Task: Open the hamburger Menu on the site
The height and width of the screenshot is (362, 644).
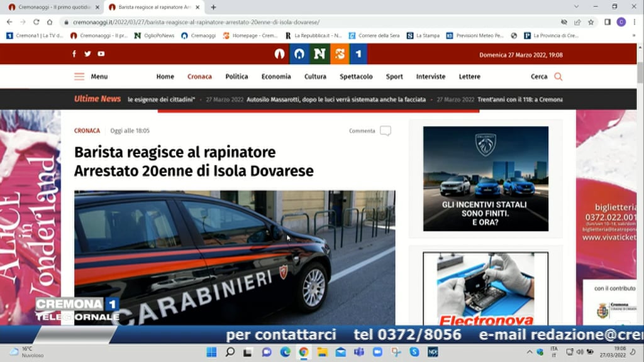Action: point(79,77)
